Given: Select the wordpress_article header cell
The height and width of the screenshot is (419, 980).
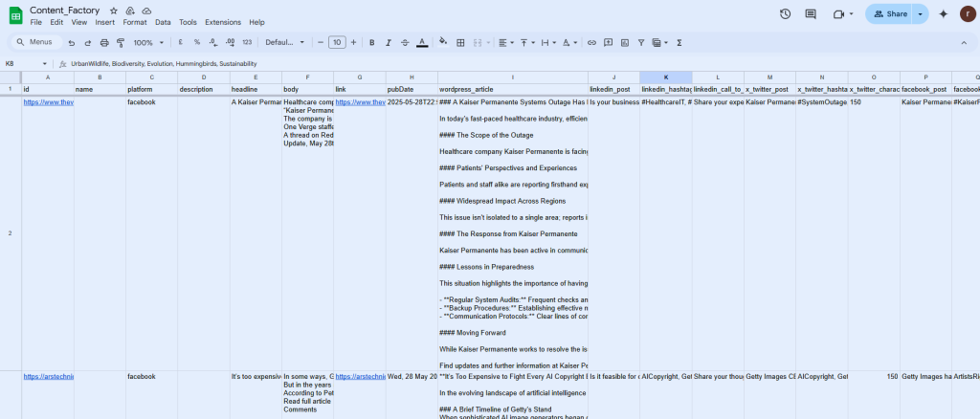Looking at the screenshot, I should pyautogui.click(x=513, y=90).
